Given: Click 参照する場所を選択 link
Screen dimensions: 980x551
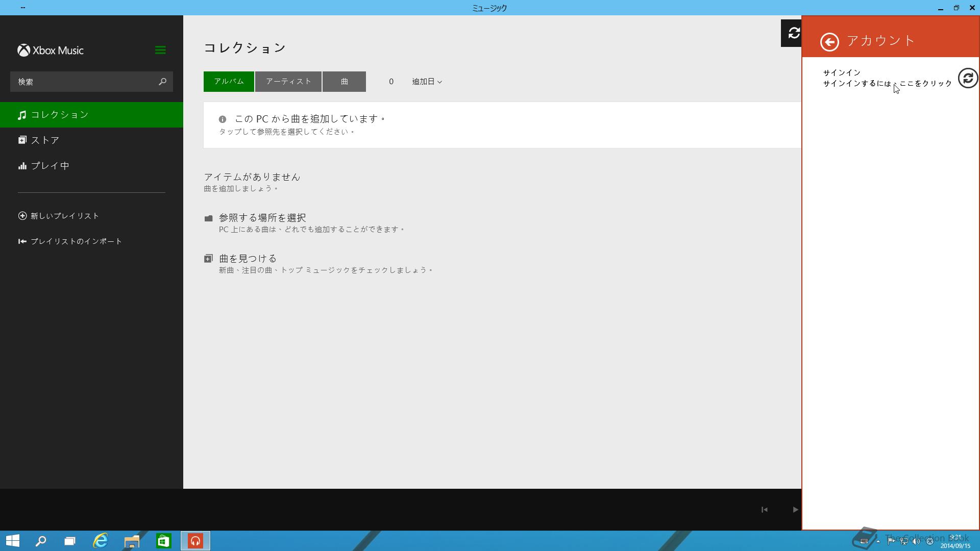Looking at the screenshot, I should [x=262, y=218].
